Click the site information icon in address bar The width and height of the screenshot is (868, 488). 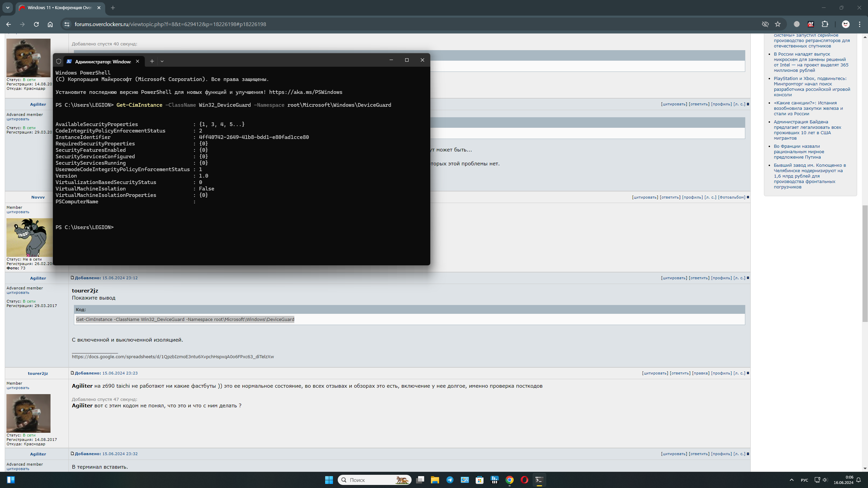point(67,24)
